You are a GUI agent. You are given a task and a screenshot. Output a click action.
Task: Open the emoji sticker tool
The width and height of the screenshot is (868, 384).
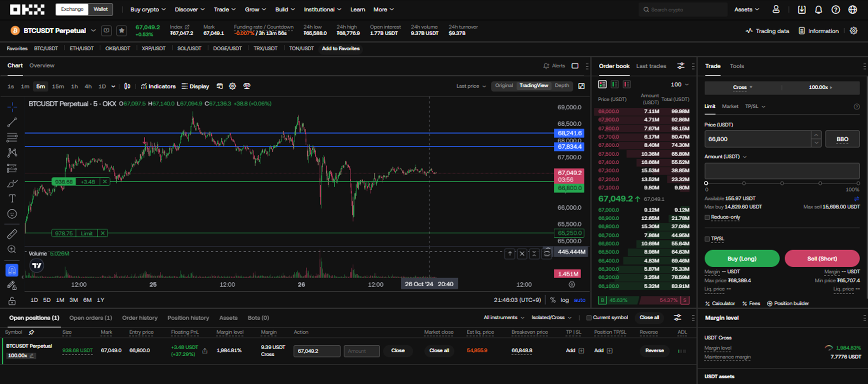12,214
